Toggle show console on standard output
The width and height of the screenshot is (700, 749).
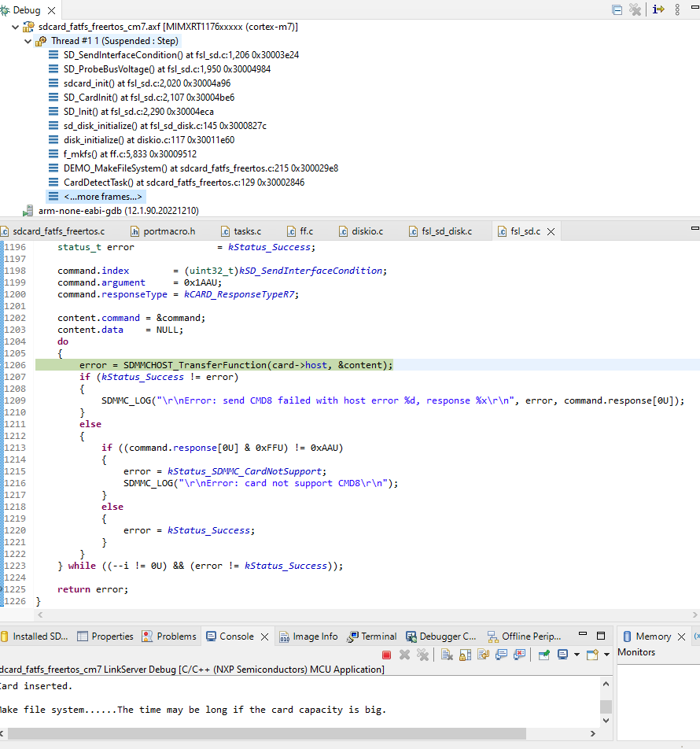click(501, 655)
